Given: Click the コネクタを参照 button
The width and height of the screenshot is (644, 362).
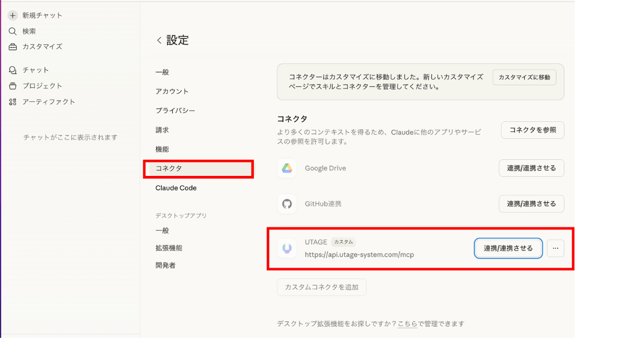Looking at the screenshot, I should [532, 130].
